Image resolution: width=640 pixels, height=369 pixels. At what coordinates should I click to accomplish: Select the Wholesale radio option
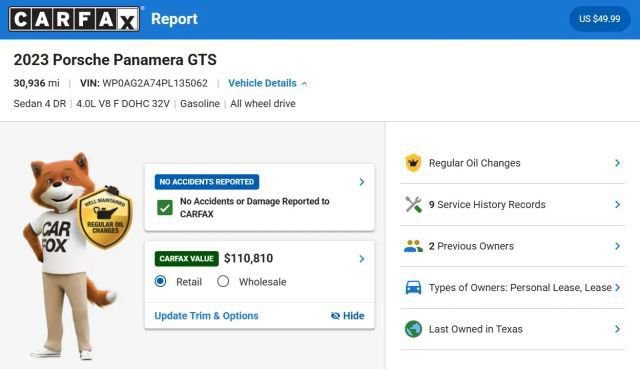[x=223, y=281]
